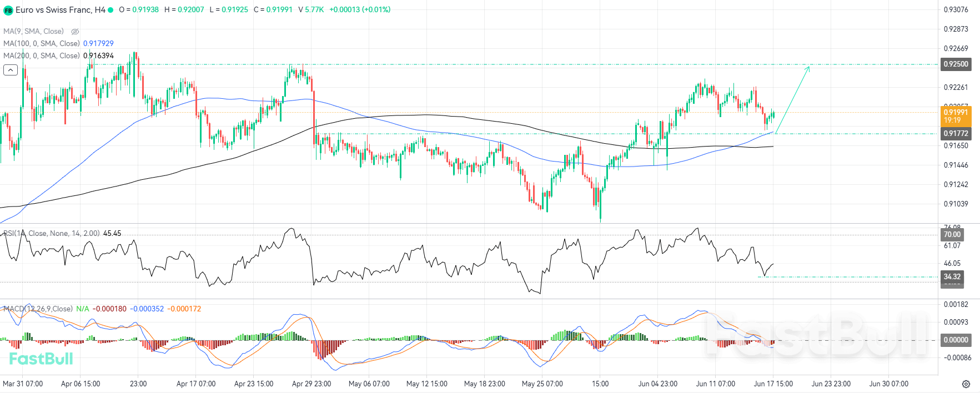
Task: Click the 0.91772 support level tag
Action: click(x=956, y=133)
